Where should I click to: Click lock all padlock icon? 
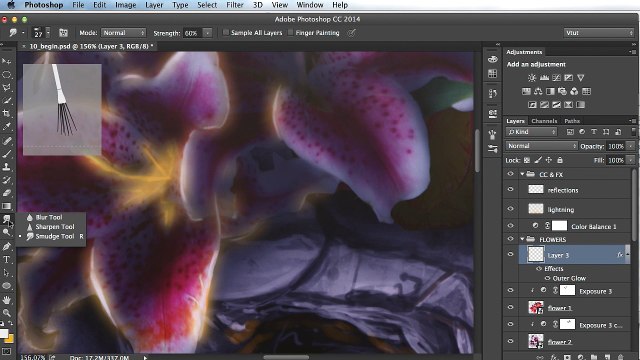tap(560, 160)
